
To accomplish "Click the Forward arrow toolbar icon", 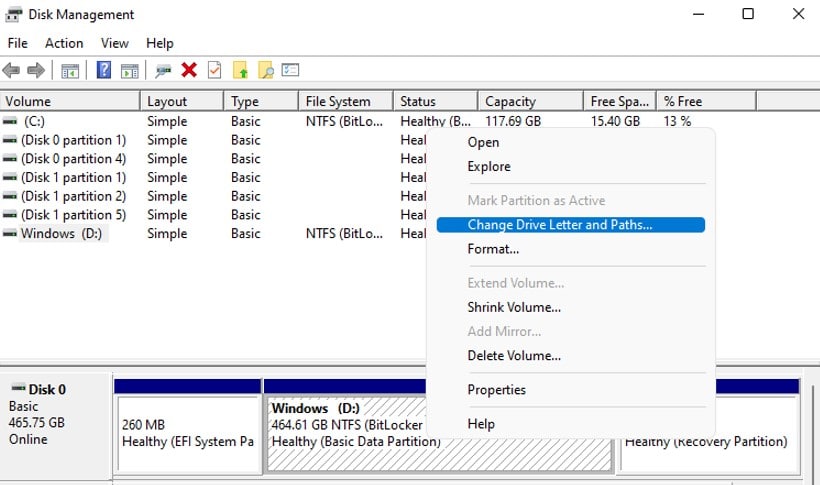I will [36, 70].
